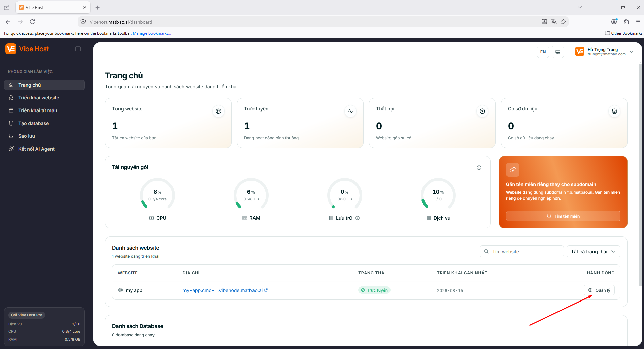Click the page scrollbar on the right
Viewport: 644px width, 349px height.
tap(640, 175)
